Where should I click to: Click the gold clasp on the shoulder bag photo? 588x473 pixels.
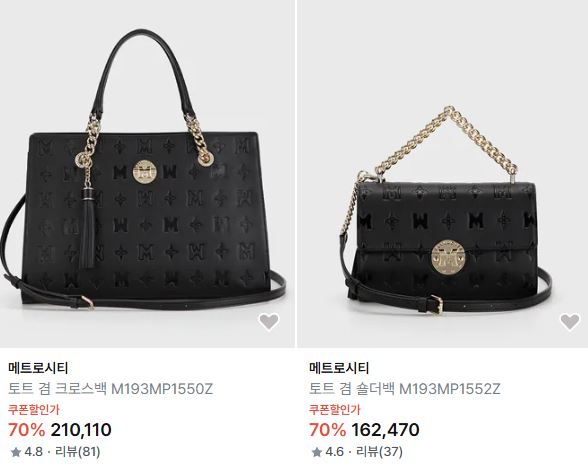[448, 256]
